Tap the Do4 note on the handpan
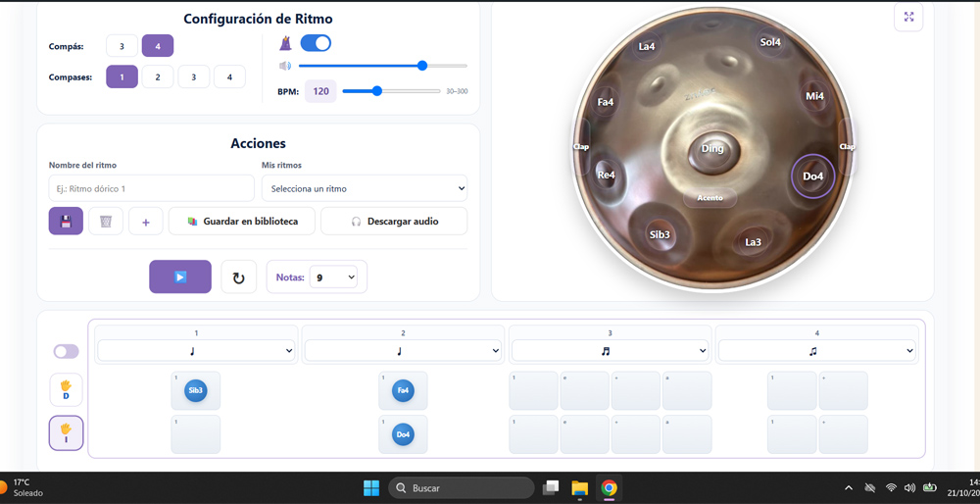980x504 pixels. pos(813,176)
